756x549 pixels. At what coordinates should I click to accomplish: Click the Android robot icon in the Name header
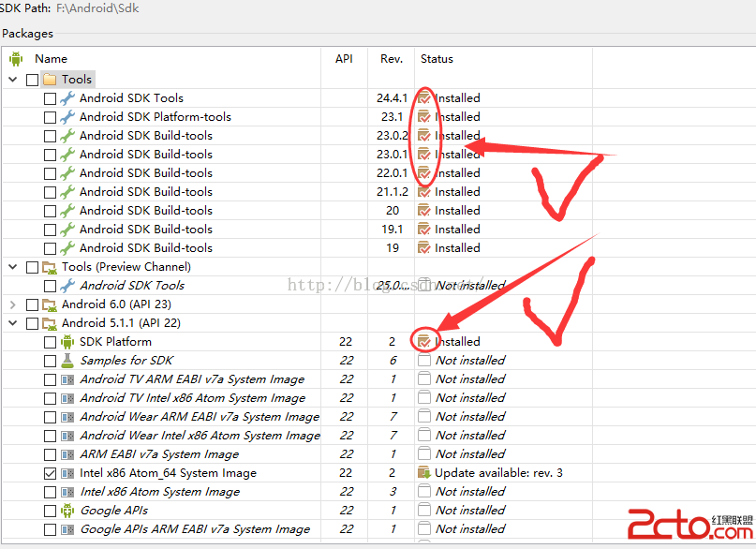point(16,59)
